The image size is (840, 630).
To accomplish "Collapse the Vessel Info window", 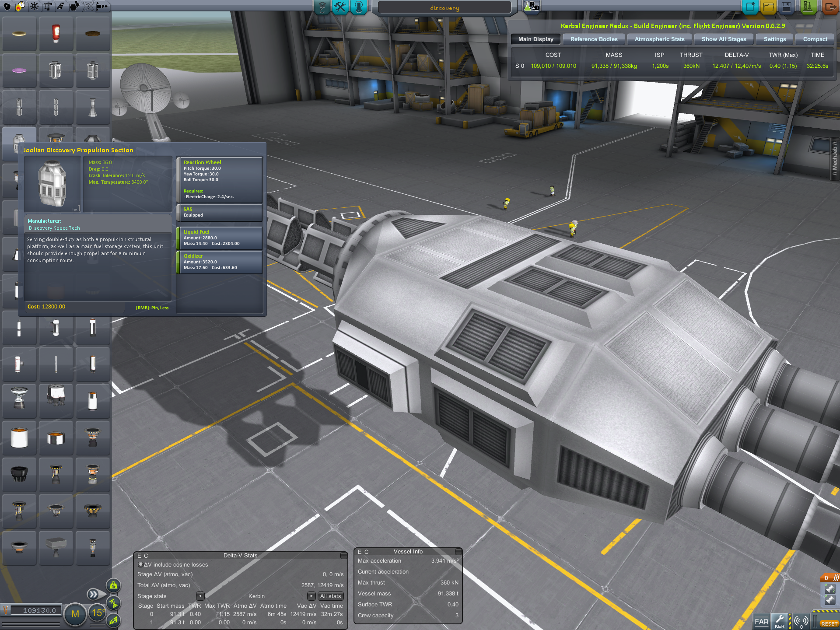I will [x=458, y=552].
